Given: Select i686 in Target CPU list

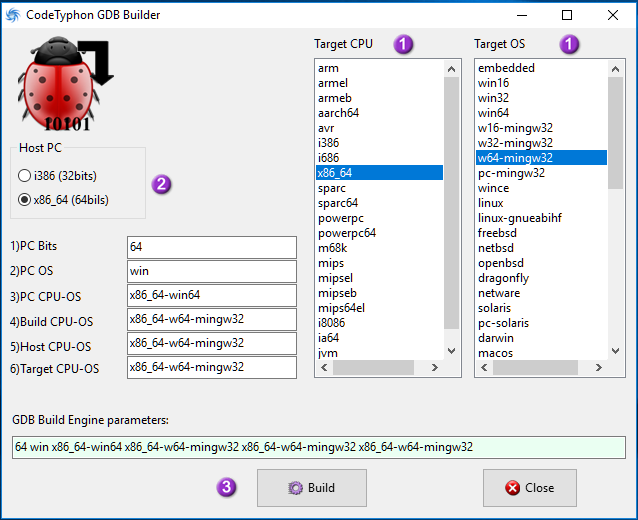Looking at the screenshot, I should [x=379, y=158].
